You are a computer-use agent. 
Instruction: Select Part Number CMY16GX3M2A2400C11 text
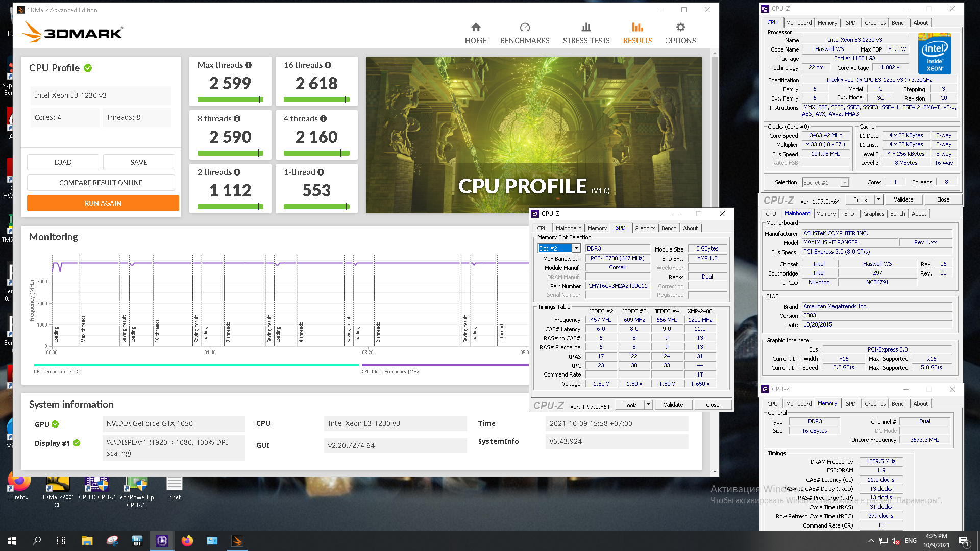(x=618, y=286)
